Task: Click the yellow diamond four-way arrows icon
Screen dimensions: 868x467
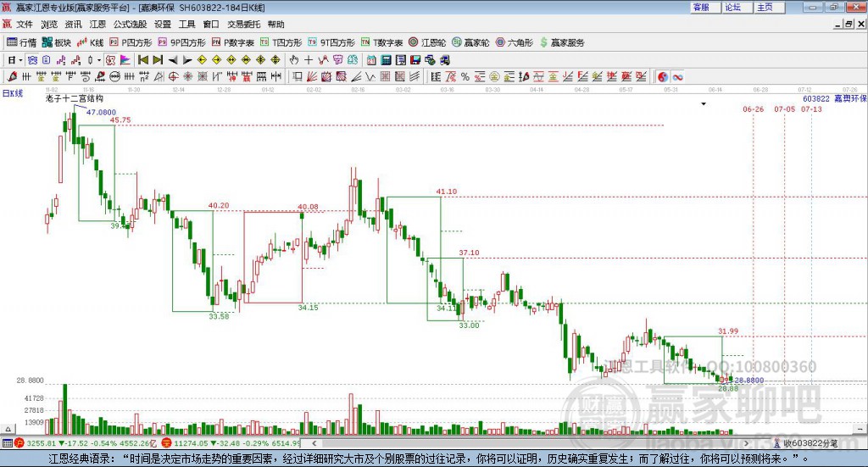Action: point(260,60)
